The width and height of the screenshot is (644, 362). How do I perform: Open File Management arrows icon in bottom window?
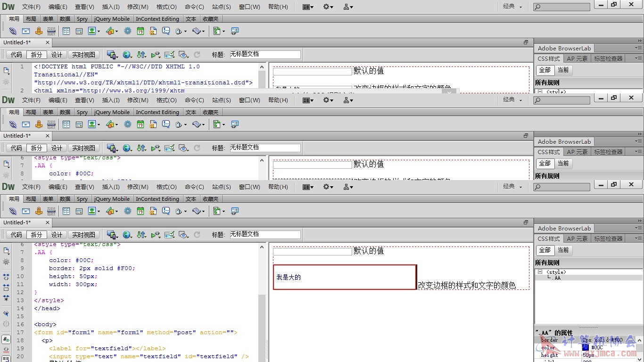[141, 234]
